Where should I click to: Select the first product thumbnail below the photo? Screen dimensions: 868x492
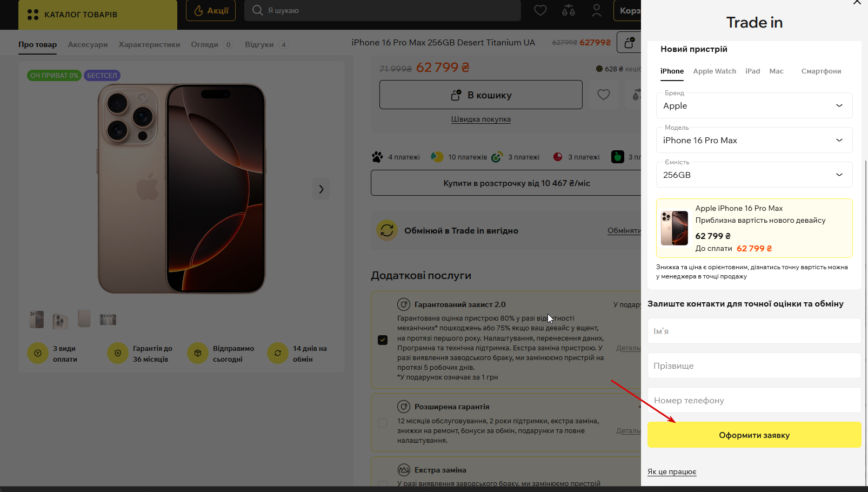coord(37,320)
